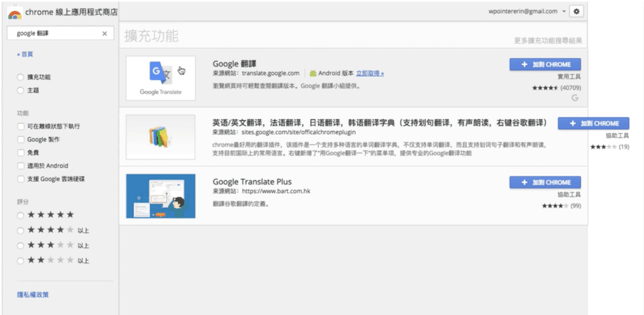Image resolution: width=644 pixels, height=315 pixels.
Task: Open the Google Translate Plus title
Action: tap(252, 182)
